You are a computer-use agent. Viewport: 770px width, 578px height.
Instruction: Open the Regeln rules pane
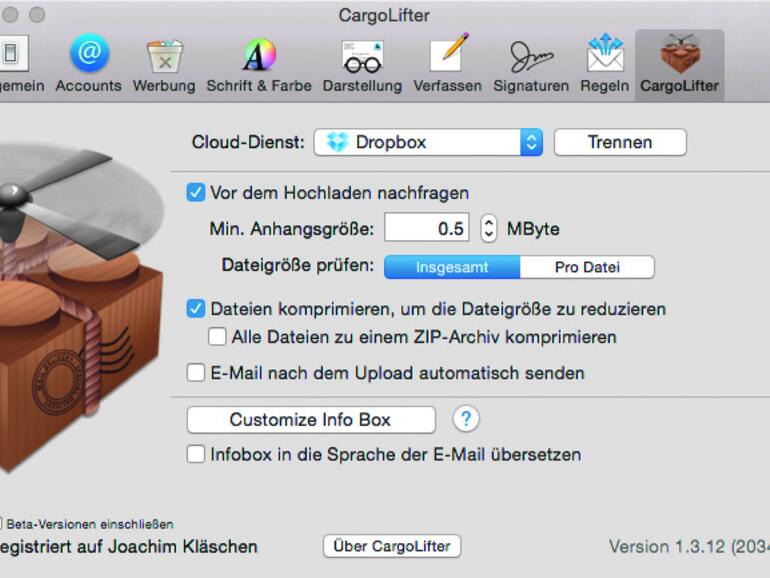(x=605, y=63)
